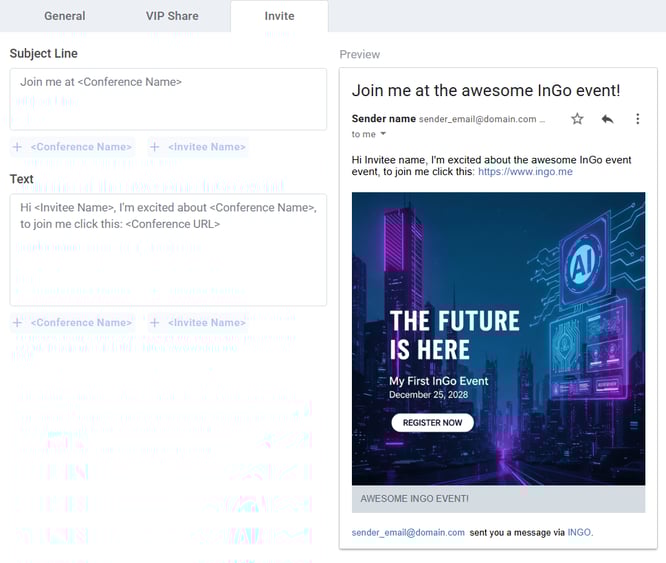
Task: Switch to the General tab
Action: (65, 16)
